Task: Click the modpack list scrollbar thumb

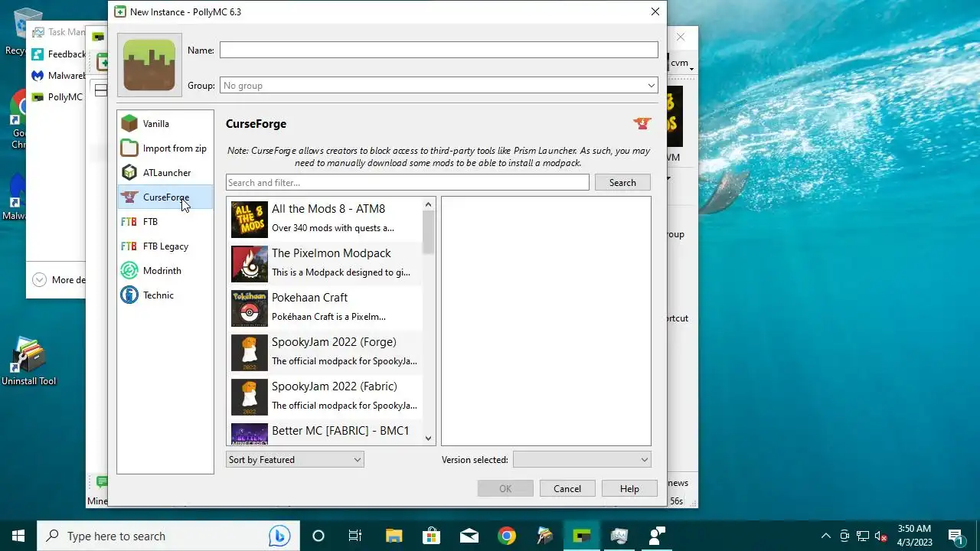Action: tap(429, 233)
